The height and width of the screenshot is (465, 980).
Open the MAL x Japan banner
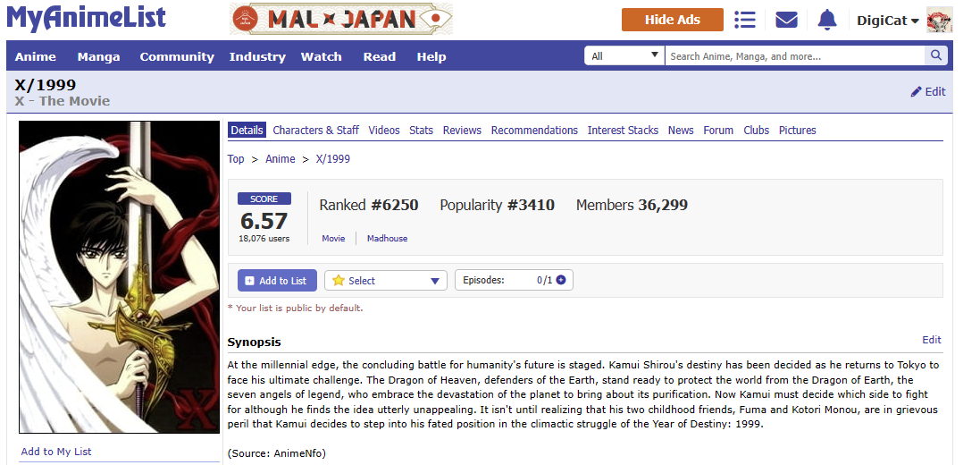click(x=341, y=20)
